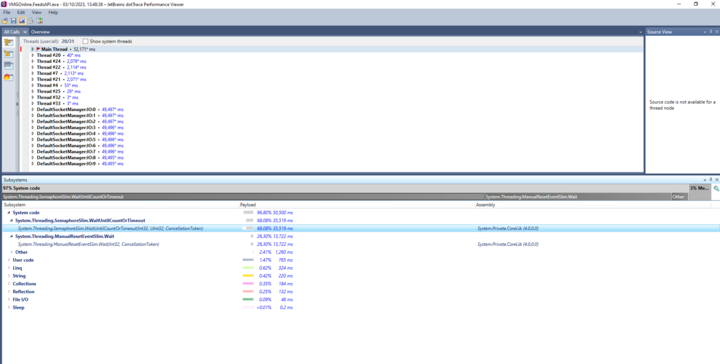Select the second sidebar view icon with yellow arrow

[8, 54]
